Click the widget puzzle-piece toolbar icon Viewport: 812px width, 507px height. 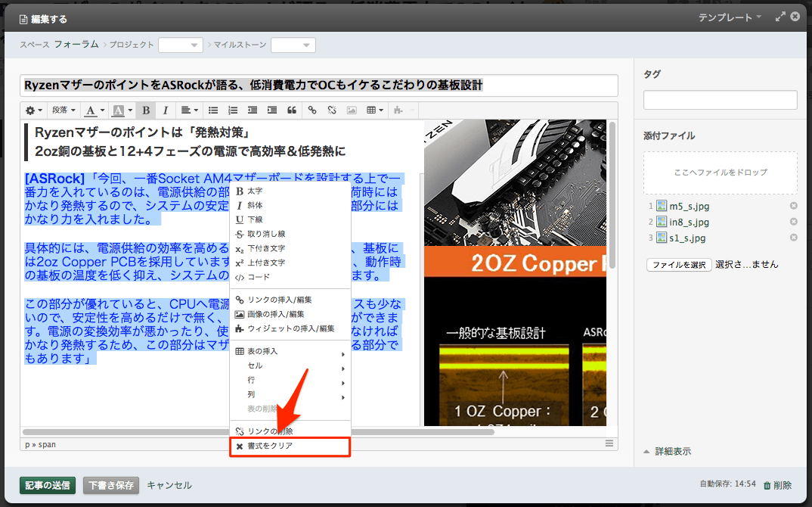(x=398, y=110)
